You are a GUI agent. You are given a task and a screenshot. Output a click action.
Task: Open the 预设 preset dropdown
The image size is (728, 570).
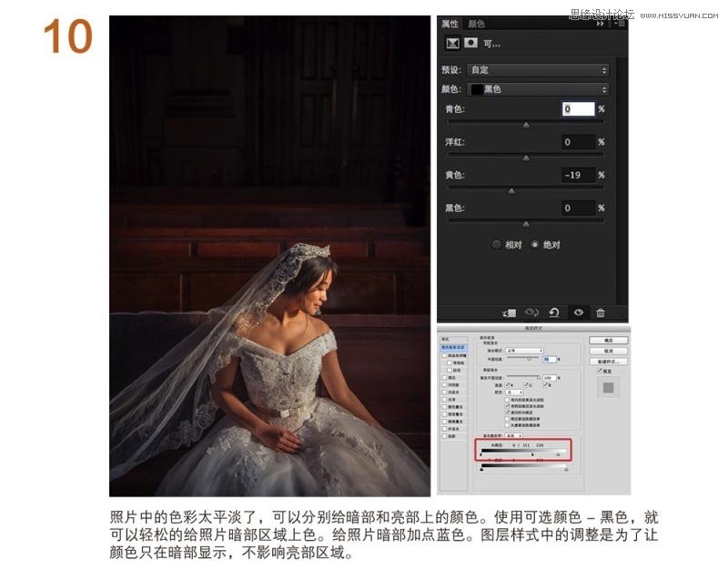(538, 70)
